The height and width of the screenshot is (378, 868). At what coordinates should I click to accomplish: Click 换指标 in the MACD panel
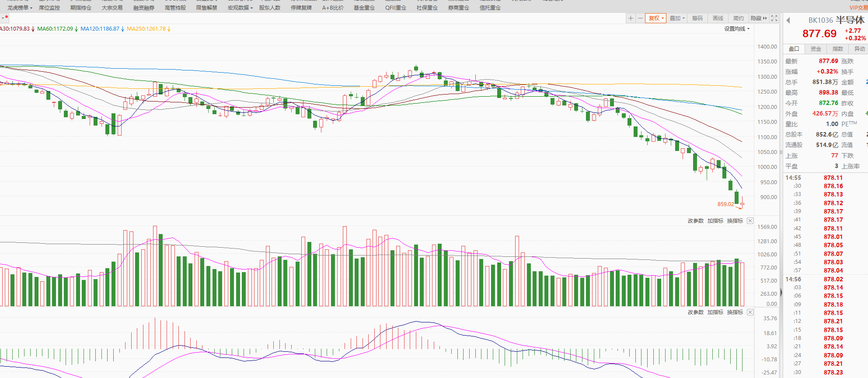(735, 312)
